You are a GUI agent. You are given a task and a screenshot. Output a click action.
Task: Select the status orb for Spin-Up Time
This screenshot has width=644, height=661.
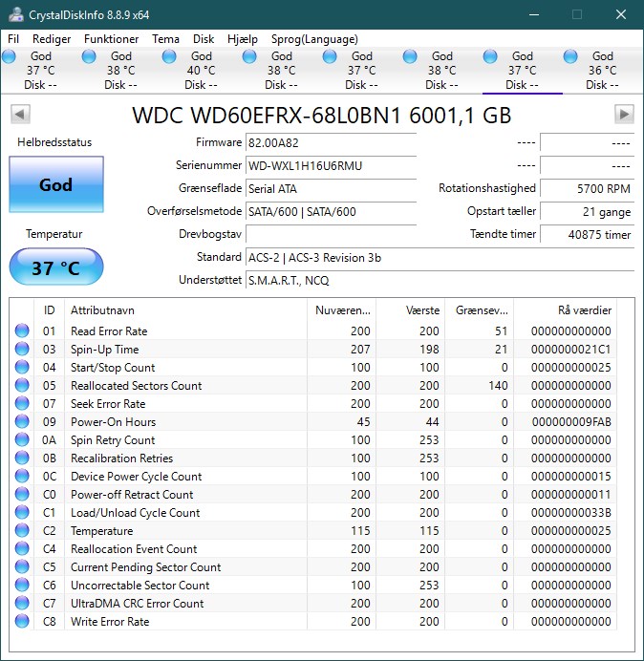(x=22, y=349)
